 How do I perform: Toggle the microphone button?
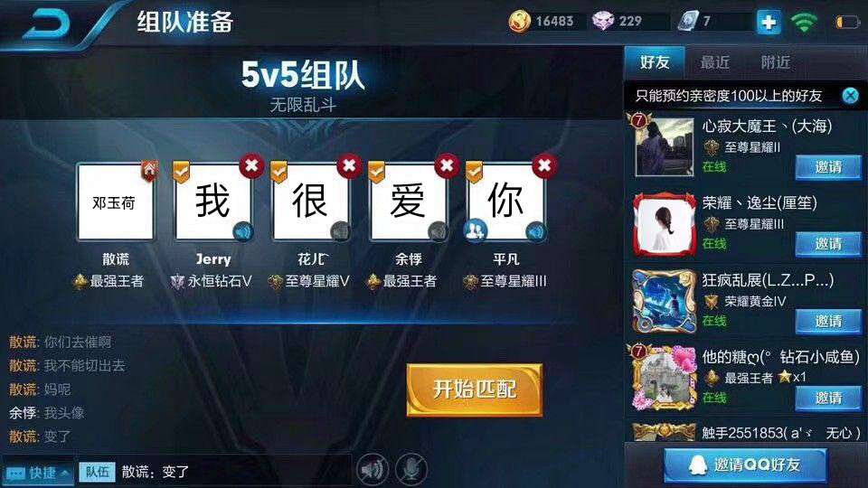click(x=411, y=470)
